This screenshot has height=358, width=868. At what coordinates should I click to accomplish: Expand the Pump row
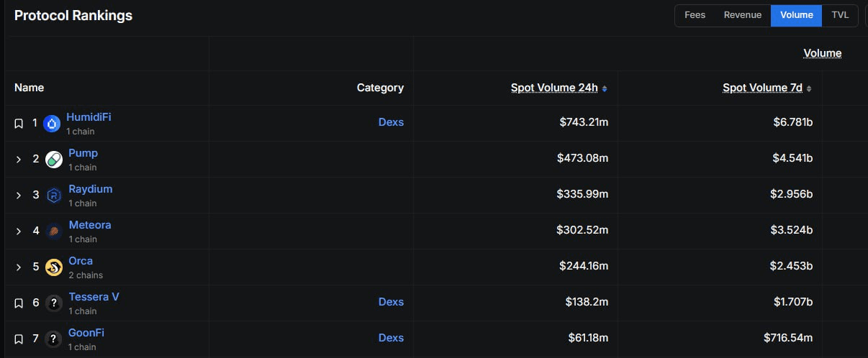pyautogui.click(x=19, y=160)
